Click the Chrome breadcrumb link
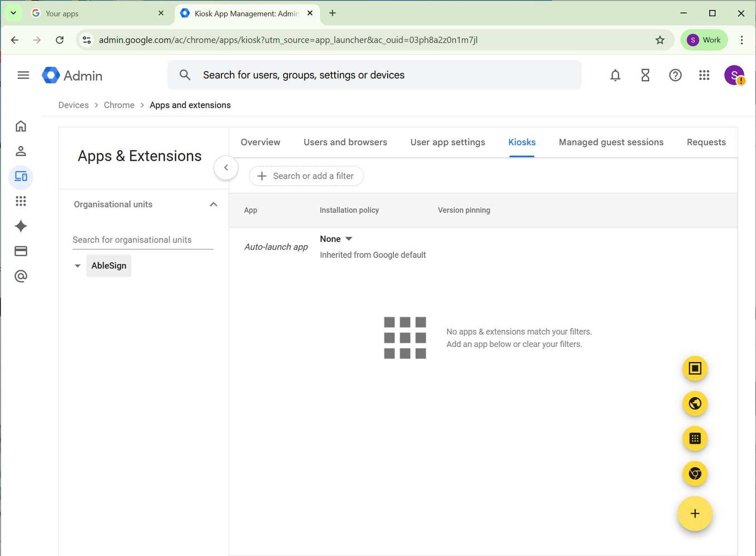This screenshot has height=556, width=756. (x=119, y=105)
